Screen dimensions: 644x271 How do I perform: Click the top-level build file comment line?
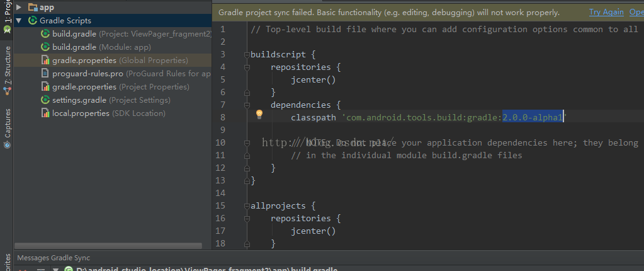pos(444,29)
